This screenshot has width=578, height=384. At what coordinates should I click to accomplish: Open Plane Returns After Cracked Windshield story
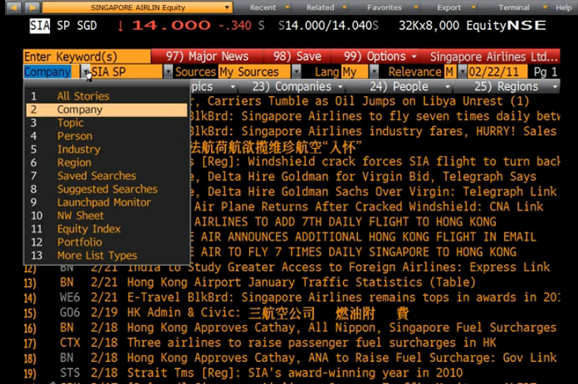tap(369, 207)
